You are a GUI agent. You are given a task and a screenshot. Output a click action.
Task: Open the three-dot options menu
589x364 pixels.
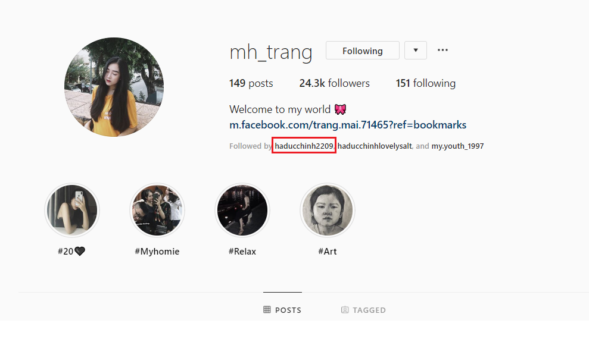click(442, 51)
